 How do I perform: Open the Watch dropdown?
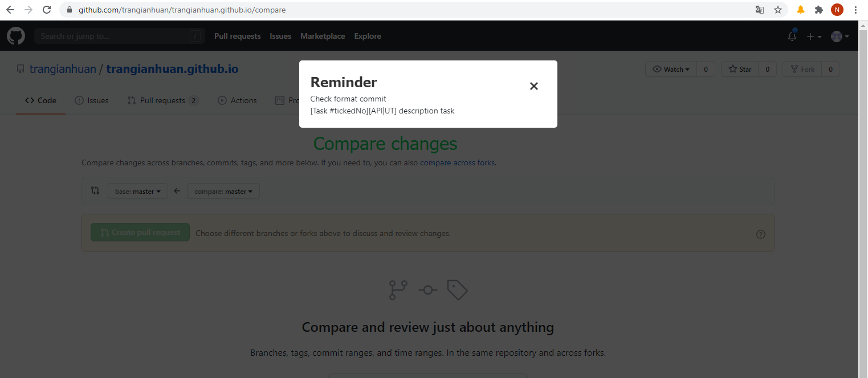point(671,69)
